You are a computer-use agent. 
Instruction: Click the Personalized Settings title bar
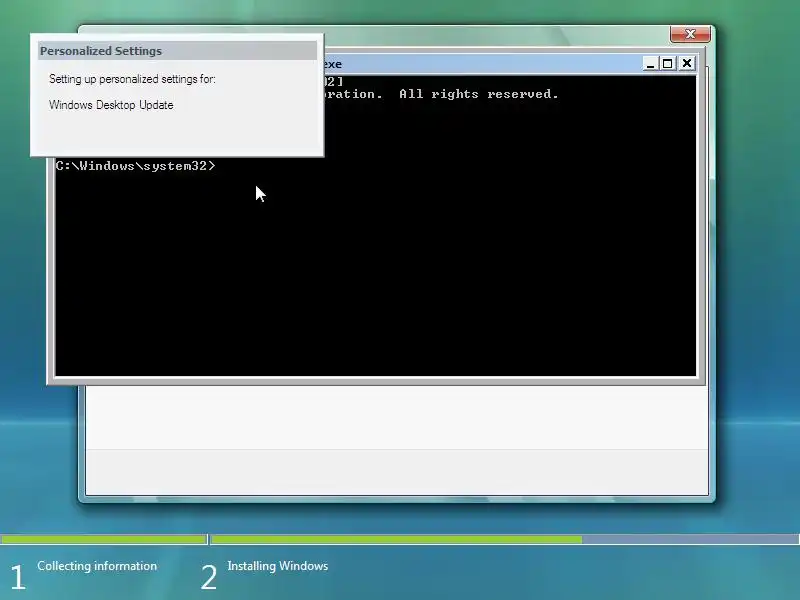coord(178,51)
